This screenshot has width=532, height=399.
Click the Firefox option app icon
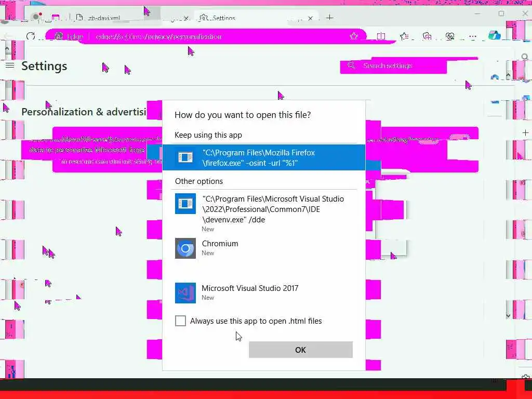[x=185, y=157]
